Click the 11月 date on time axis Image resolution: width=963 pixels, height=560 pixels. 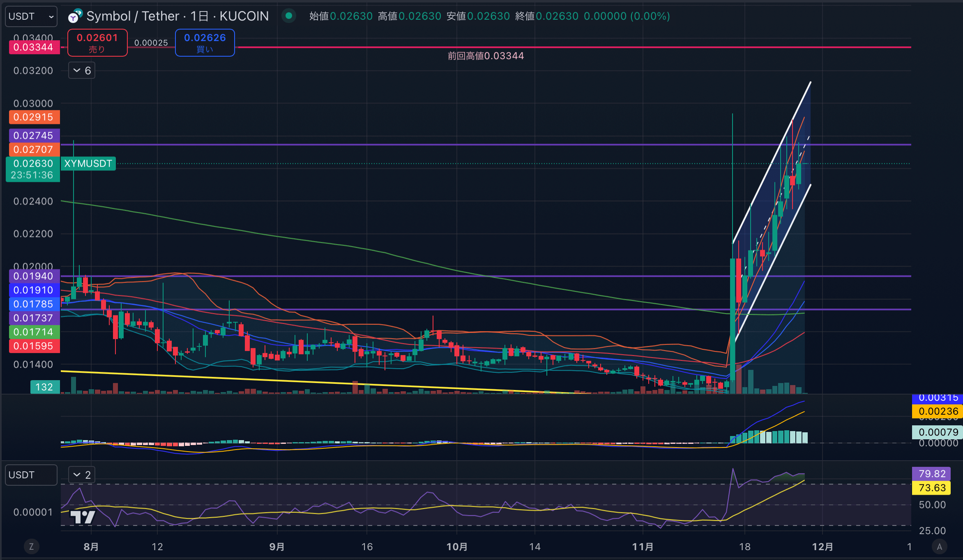[643, 547]
